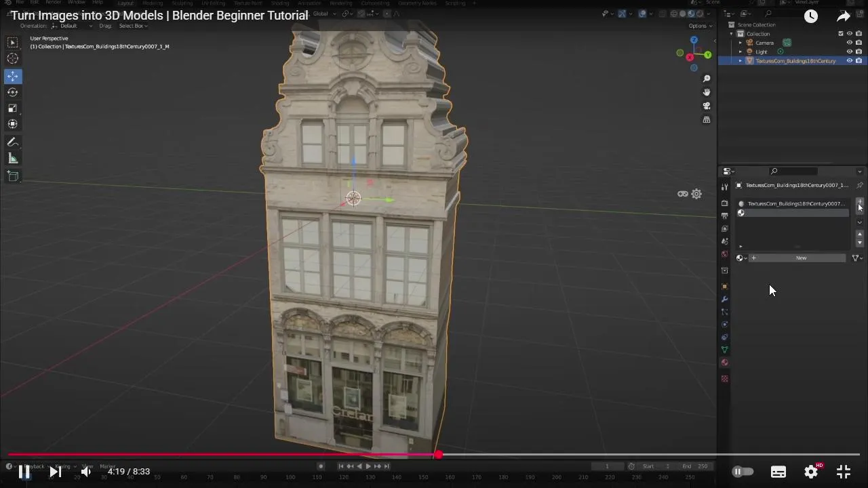Viewport: 868px width, 488px height.
Task: Click the viewport zoom magnifier icon
Action: 707,79
